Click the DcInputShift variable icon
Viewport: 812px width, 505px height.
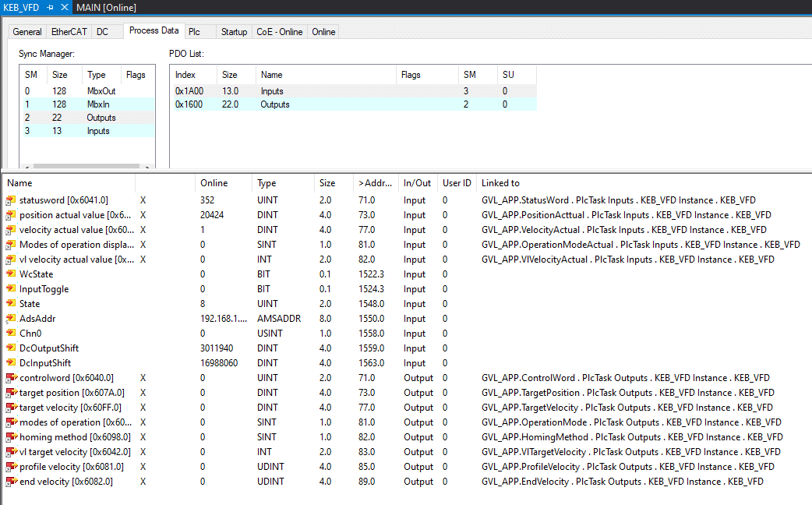pyautogui.click(x=11, y=363)
